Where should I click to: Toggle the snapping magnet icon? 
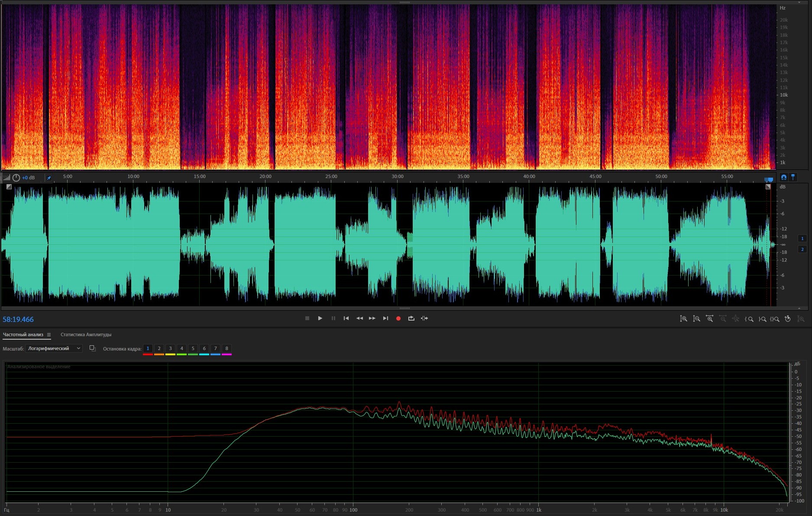pyautogui.click(x=784, y=177)
